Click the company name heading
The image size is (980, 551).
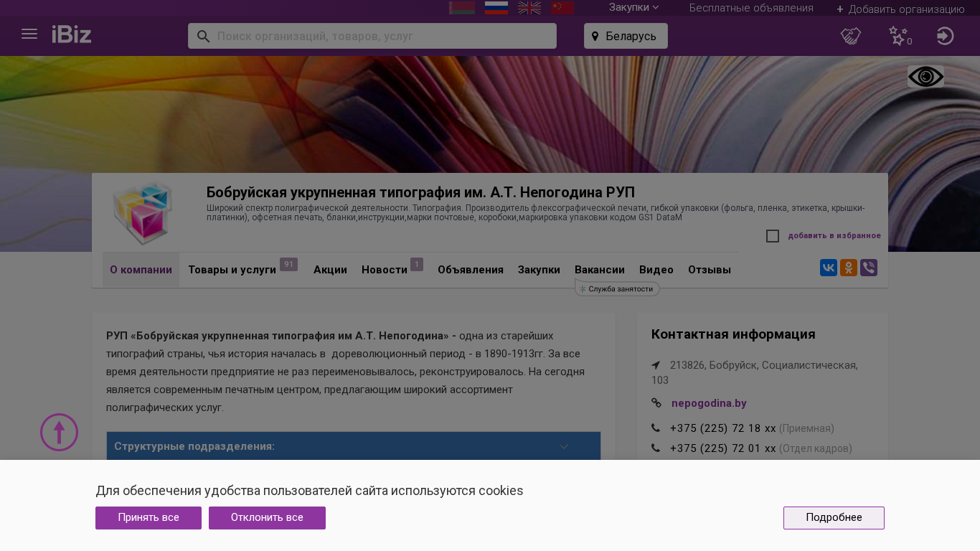(x=420, y=192)
